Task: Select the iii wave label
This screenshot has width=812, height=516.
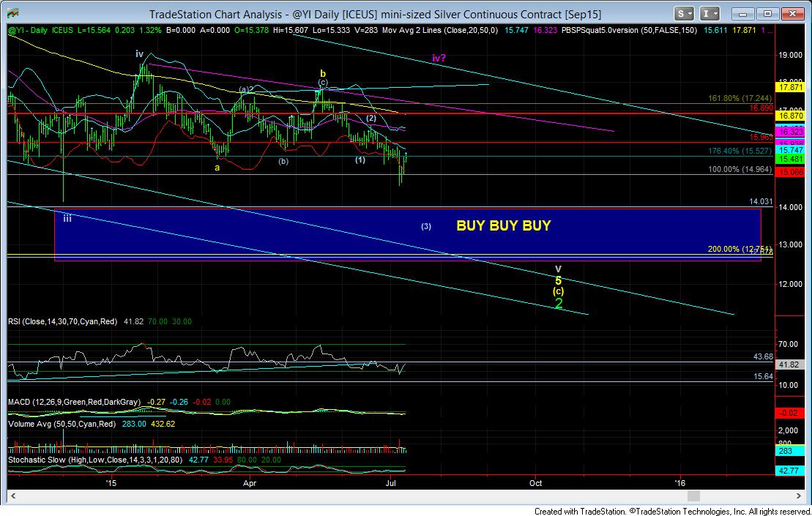Action: pyautogui.click(x=67, y=217)
